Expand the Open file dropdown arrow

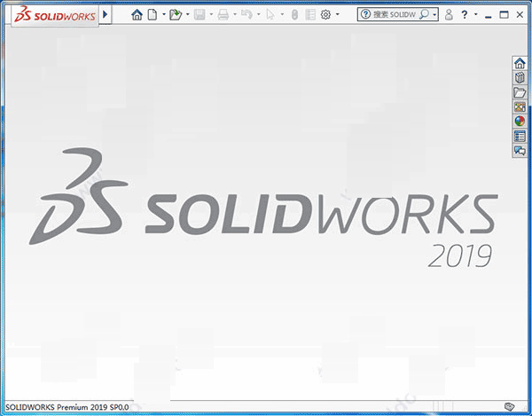click(188, 14)
